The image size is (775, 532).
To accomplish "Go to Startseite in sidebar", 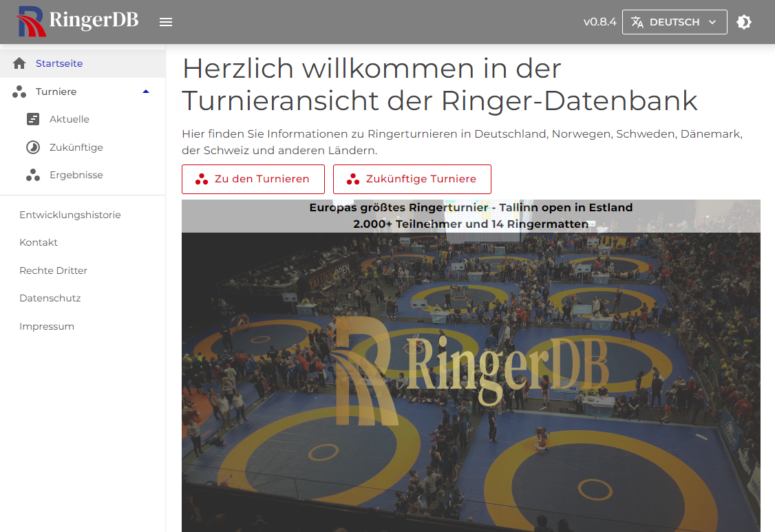I will (x=59, y=63).
